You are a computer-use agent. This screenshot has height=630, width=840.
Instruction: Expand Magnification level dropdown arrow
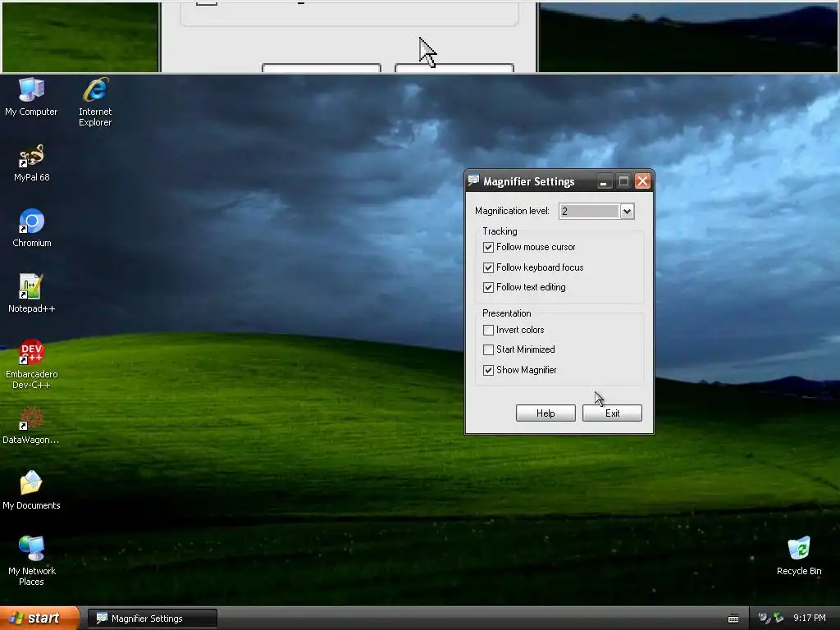click(627, 211)
